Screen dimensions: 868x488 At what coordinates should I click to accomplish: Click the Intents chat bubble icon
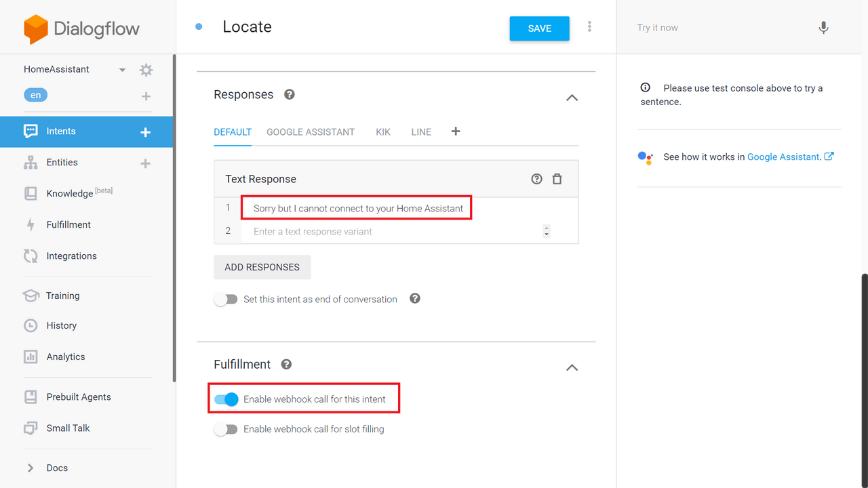coord(31,131)
